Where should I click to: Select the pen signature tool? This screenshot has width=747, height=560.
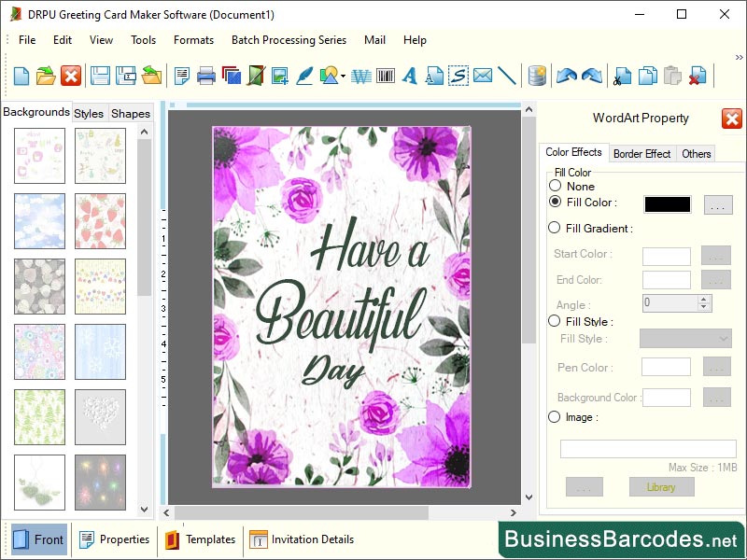303,76
